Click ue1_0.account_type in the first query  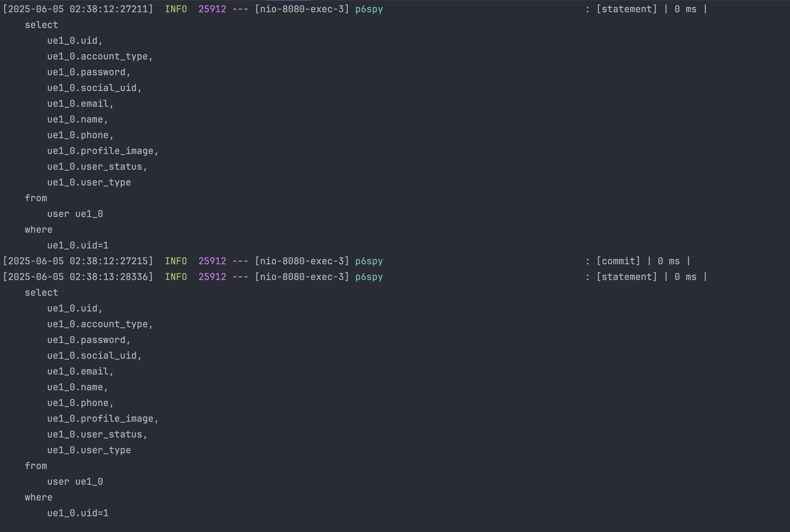click(100, 57)
